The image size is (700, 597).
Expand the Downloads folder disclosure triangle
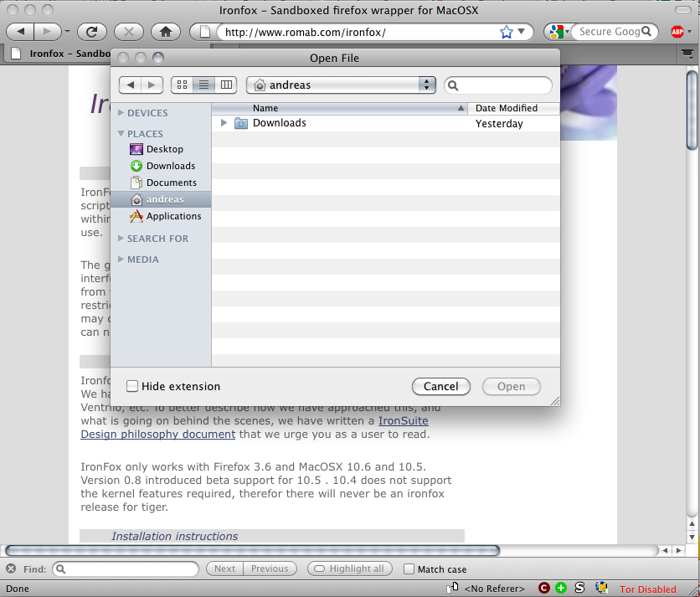[224, 122]
